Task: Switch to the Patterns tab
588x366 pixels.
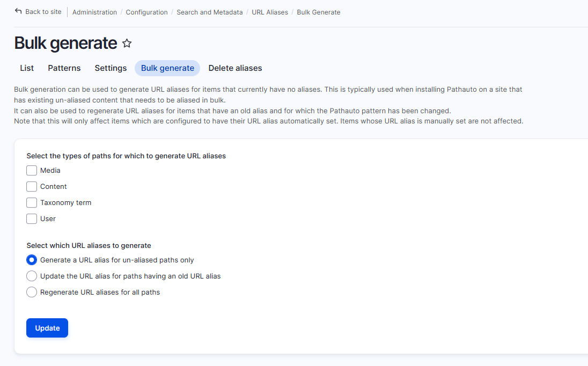Action: click(x=64, y=68)
